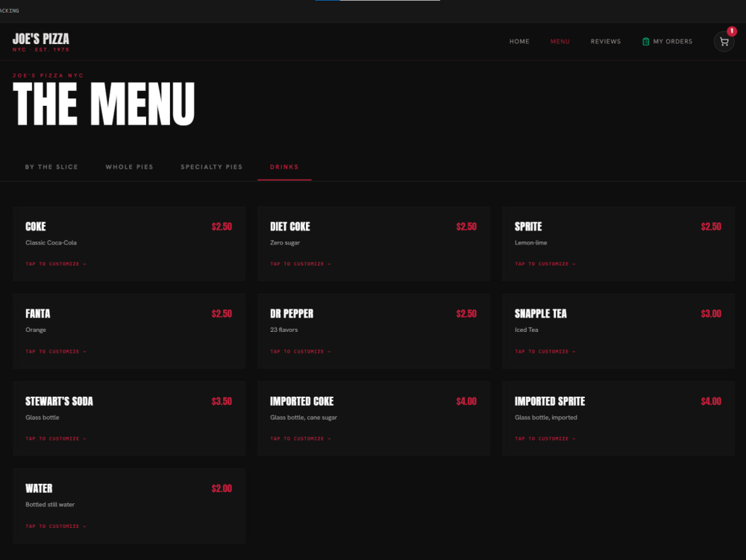Click the "Classic Coca-Cola" description
Screen dimensions: 746x560
[51, 242]
